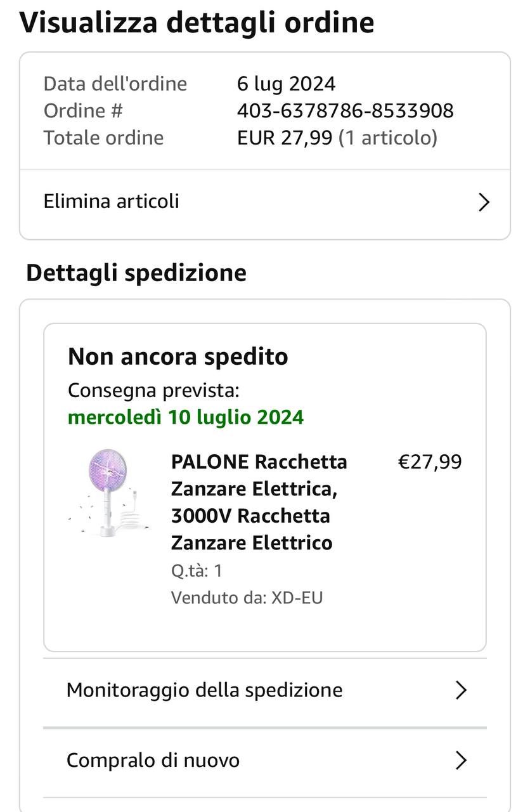Click the Non ancora spedito status heading
530x812 pixels.
click(178, 357)
